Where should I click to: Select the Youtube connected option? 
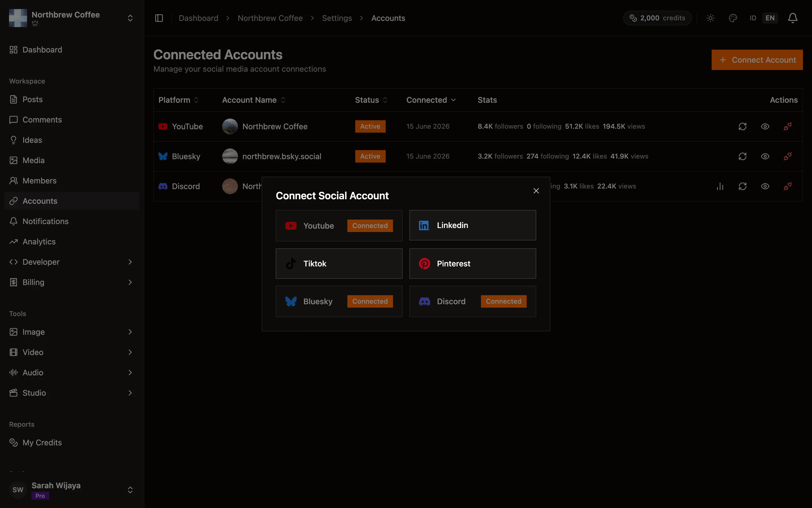pyautogui.click(x=339, y=226)
